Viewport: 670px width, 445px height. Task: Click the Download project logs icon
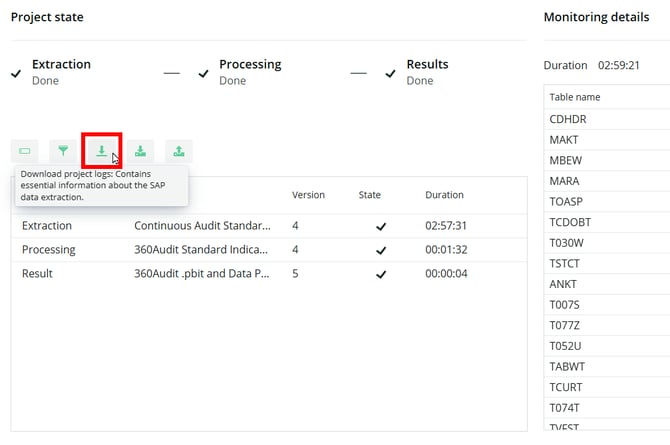[x=101, y=151]
